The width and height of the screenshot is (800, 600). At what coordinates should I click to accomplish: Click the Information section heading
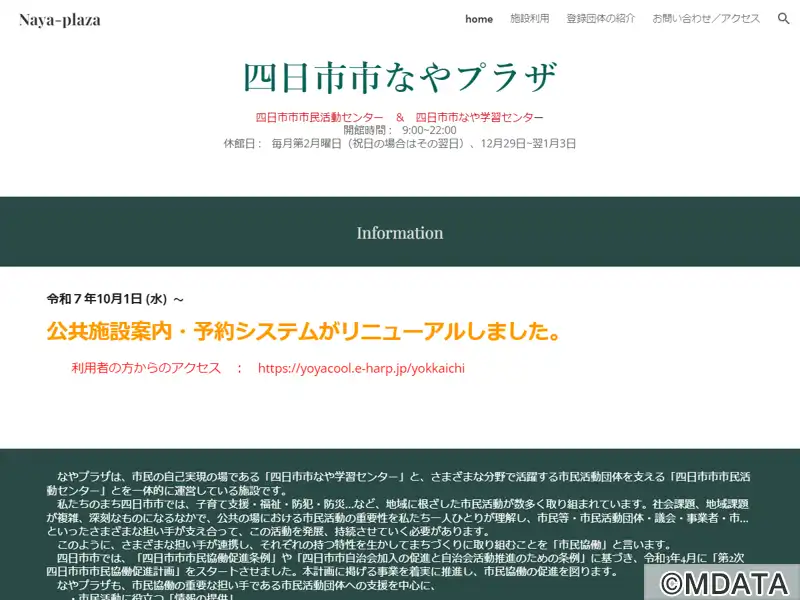[400, 233]
